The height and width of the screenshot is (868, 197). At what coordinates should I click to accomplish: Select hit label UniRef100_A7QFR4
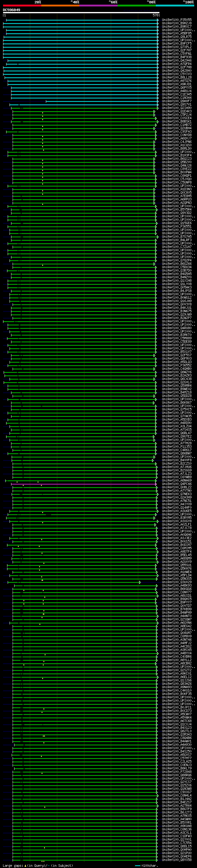tap(177, 64)
